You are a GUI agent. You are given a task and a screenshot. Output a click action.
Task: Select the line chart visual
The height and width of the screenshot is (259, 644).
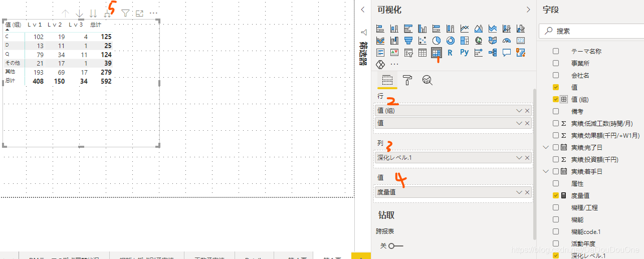pos(465,29)
